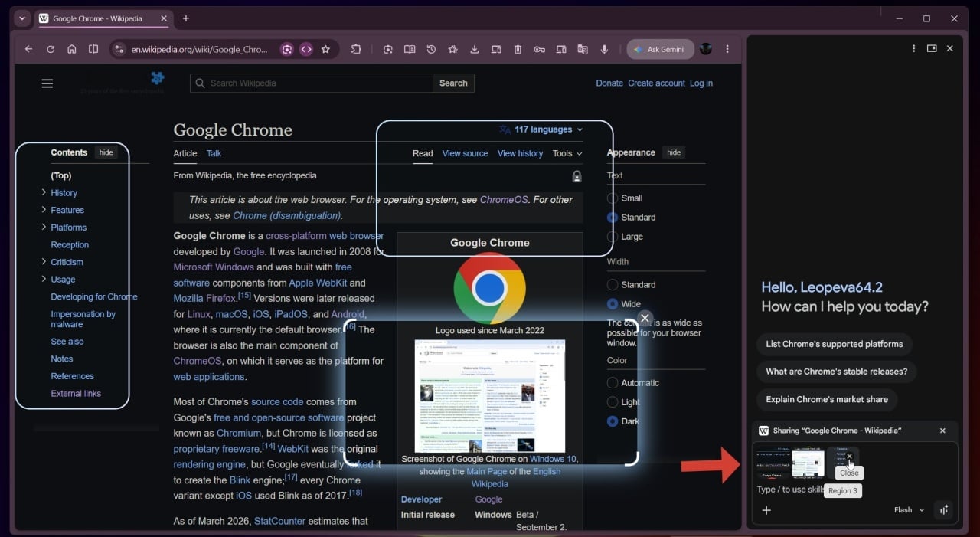Screen dimensions: 980x537
Task: Stop sharing the Google Chrome Wikipedia tab
Action: tap(942, 431)
